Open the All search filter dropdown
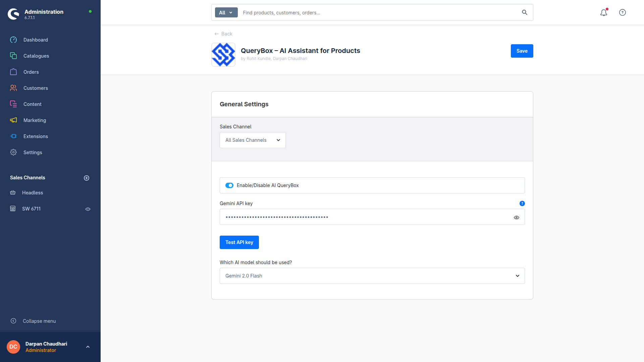This screenshot has height=362, width=644. tap(226, 12)
